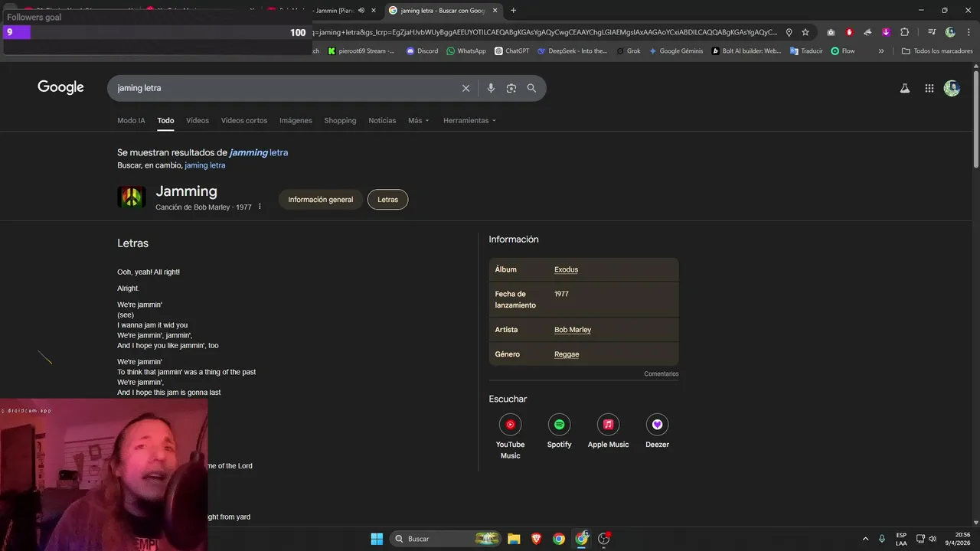Click the pink download extension icon
Image resolution: width=980 pixels, height=551 pixels.
886,32
